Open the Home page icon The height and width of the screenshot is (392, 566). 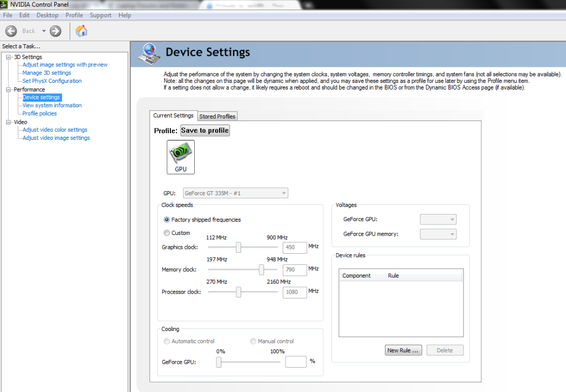click(81, 31)
